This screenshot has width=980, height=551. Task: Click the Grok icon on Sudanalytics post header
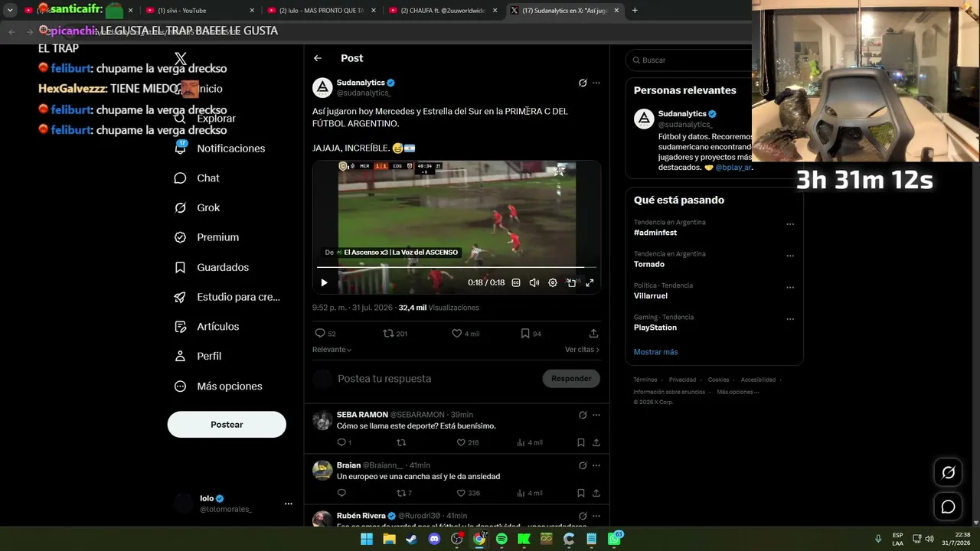tap(583, 83)
